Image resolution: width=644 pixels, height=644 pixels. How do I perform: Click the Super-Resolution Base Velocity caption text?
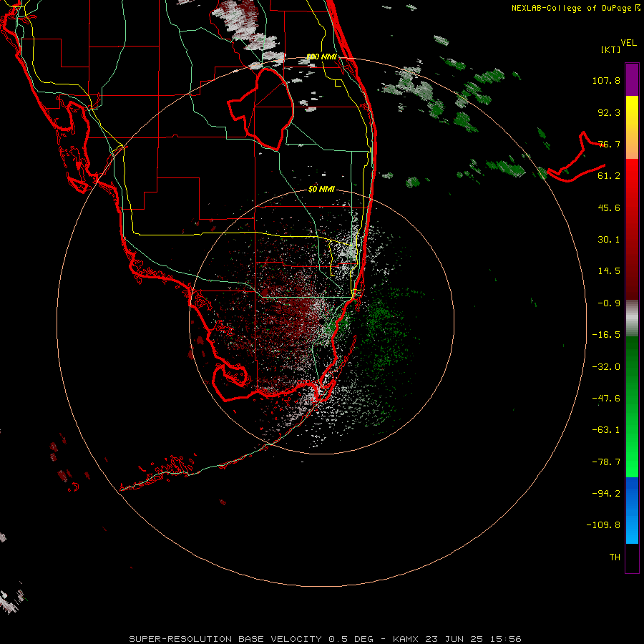pyautogui.click(x=326, y=639)
